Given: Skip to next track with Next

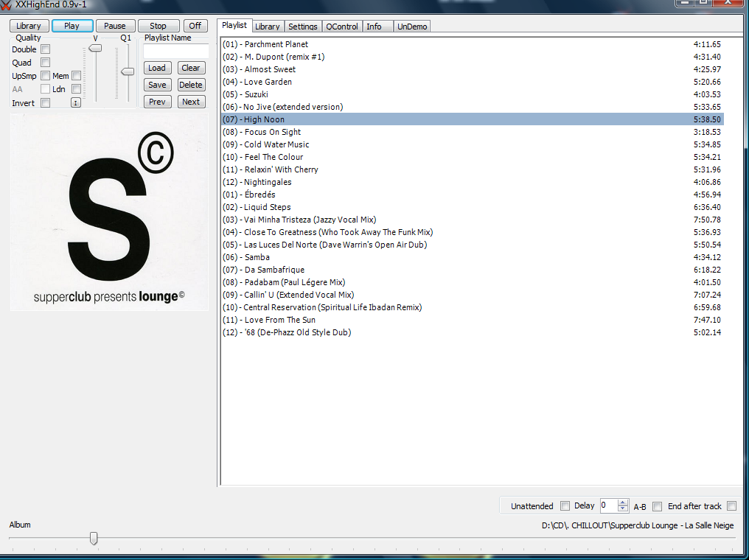Looking at the screenshot, I should 191,102.
